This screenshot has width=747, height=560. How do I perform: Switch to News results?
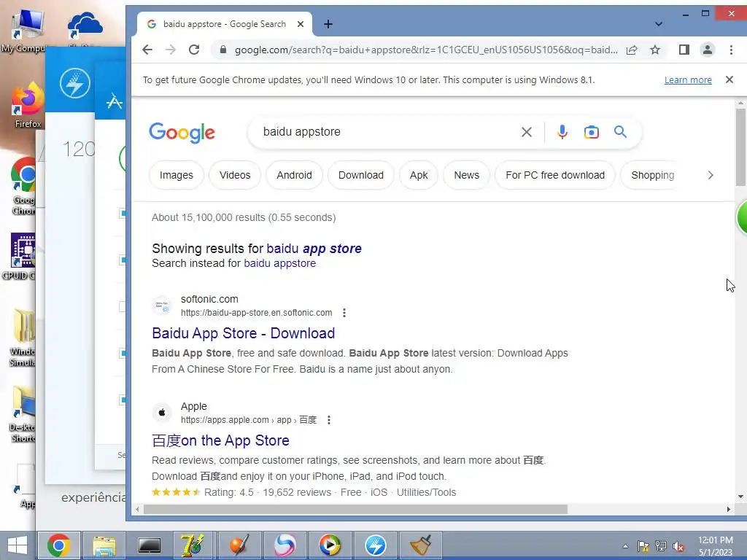pos(466,175)
